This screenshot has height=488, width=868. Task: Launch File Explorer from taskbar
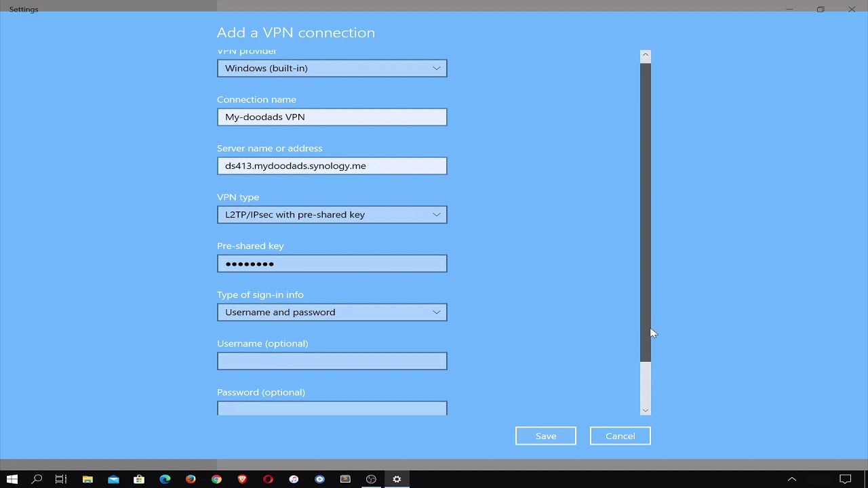coord(87,479)
